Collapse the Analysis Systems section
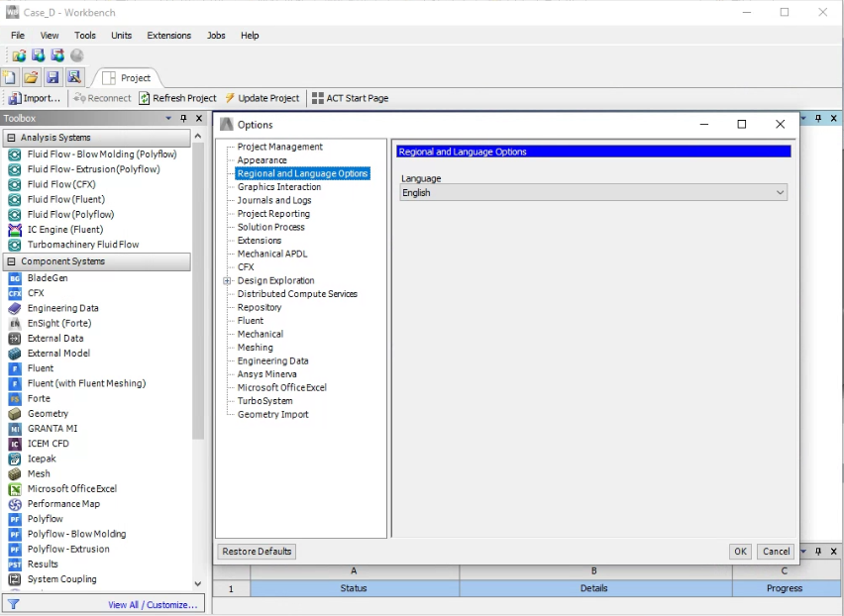 coord(11,139)
